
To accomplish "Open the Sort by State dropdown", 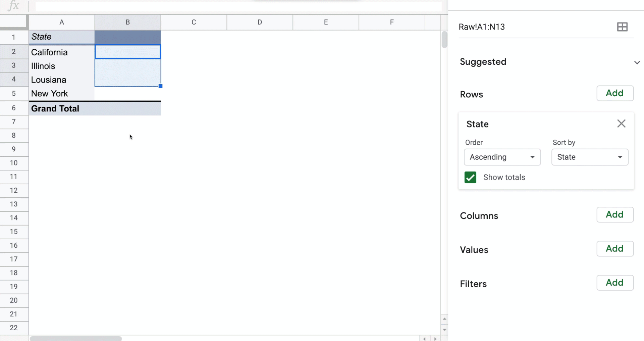I will (590, 157).
